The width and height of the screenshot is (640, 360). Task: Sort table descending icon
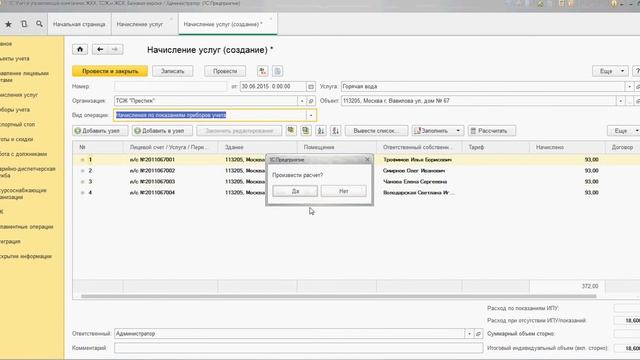point(336,131)
